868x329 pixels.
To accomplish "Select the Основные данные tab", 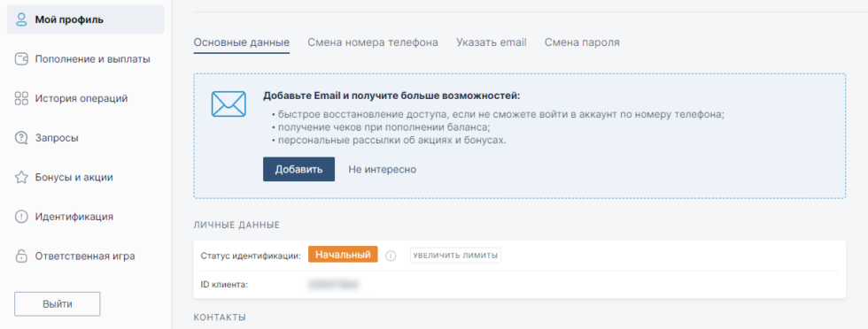I will 241,42.
